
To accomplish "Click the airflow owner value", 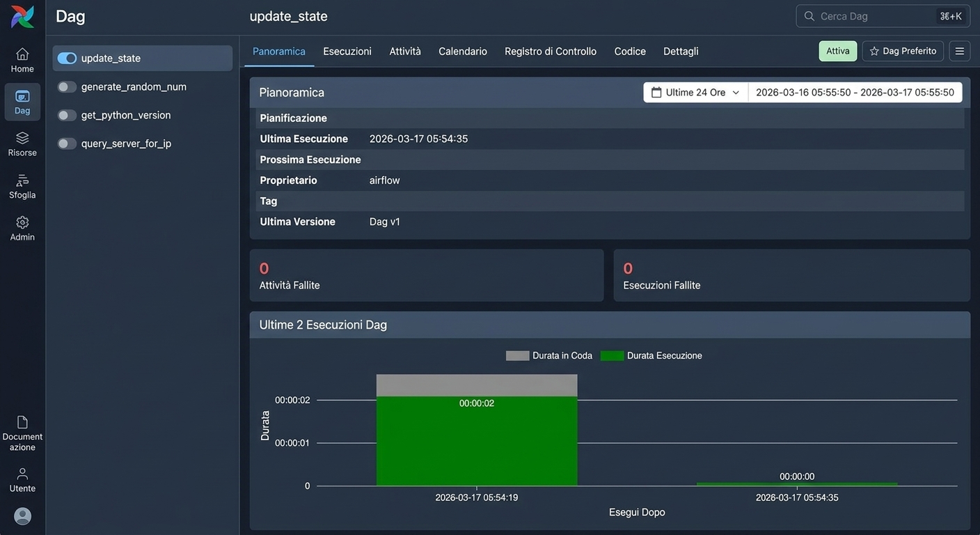I will point(385,180).
